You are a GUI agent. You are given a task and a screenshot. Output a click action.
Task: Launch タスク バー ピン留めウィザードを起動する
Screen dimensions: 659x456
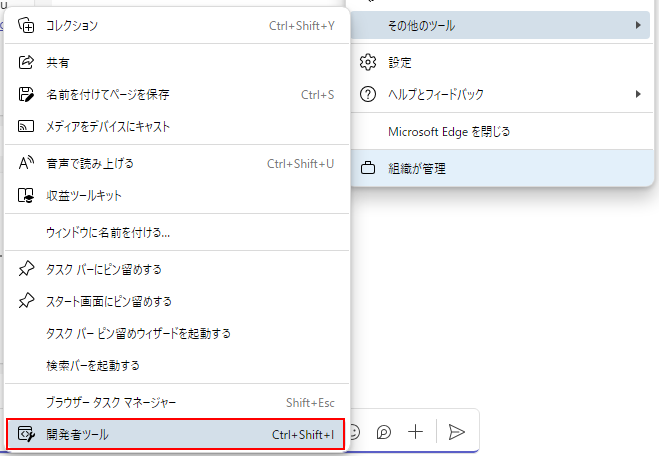[x=177, y=333]
